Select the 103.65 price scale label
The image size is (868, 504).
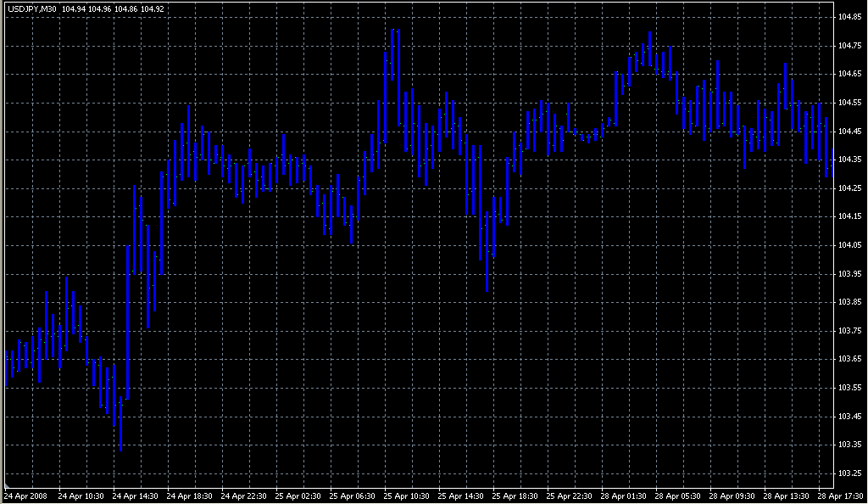pyautogui.click(x=849, y=359)
